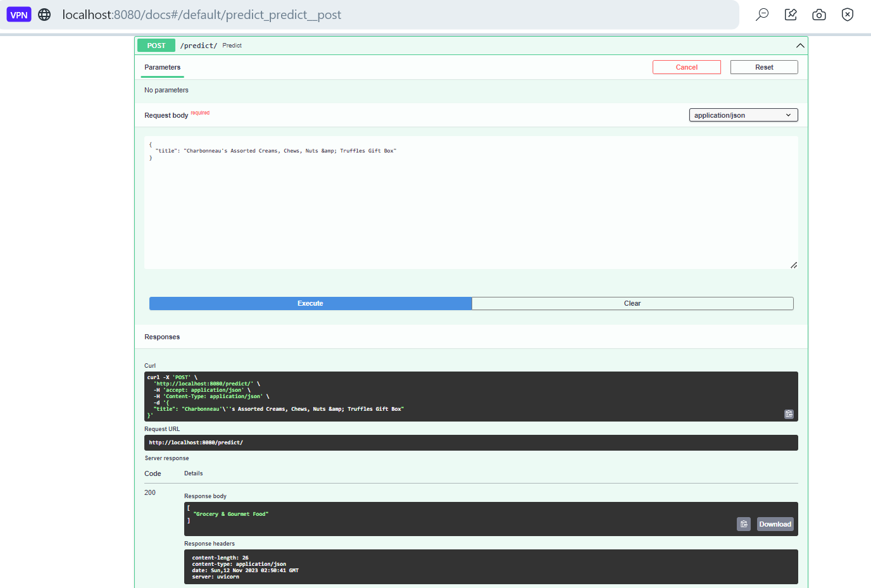
Task: Open the snapshot camera icon
Action: tap(819, 15)
